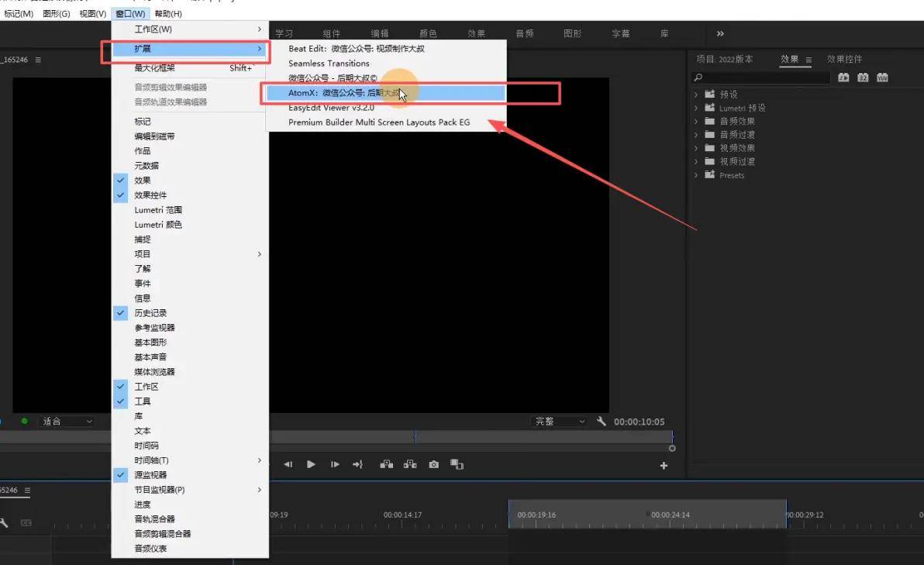Uncheck 历史记录 in the window menu
The image size is (924, 565).
(150, 313)
